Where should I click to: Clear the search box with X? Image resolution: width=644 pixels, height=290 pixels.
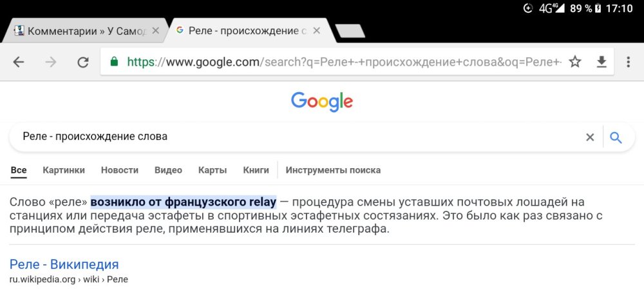(589, 137)
